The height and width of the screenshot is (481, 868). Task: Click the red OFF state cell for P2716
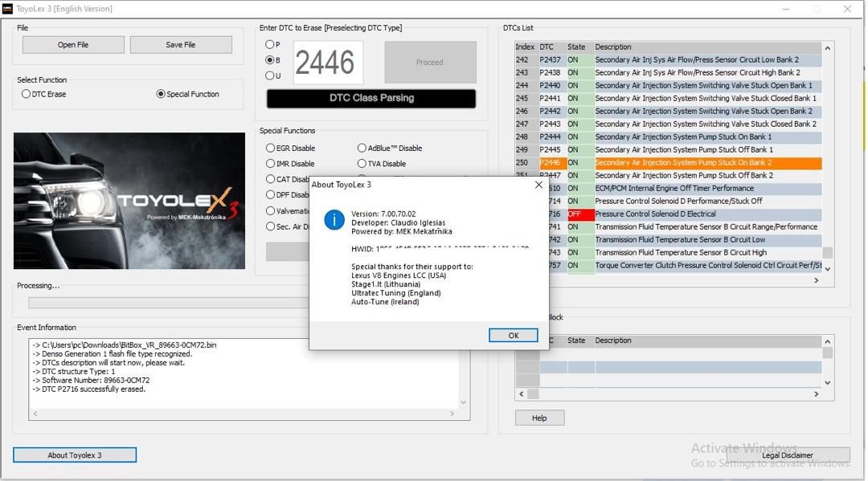(579, 214)
